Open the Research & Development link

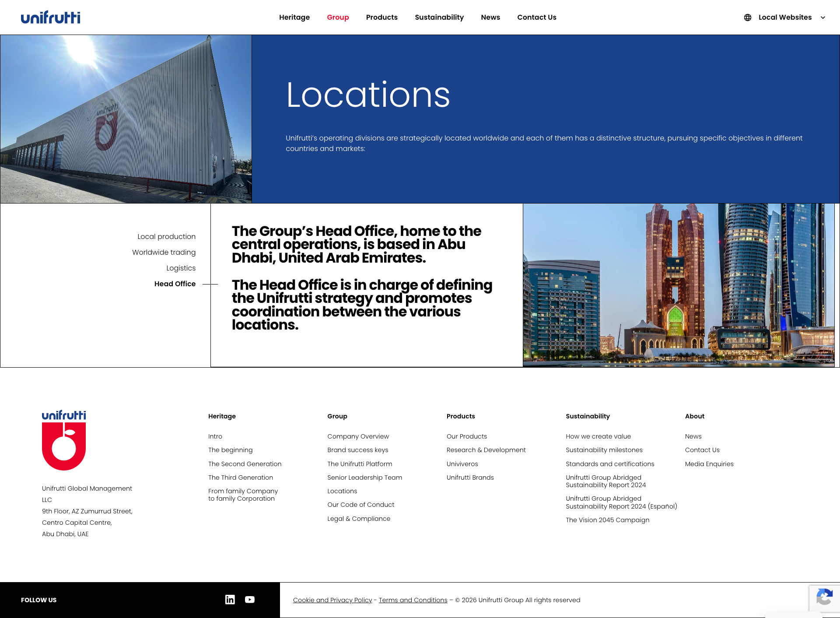(486, 450)
